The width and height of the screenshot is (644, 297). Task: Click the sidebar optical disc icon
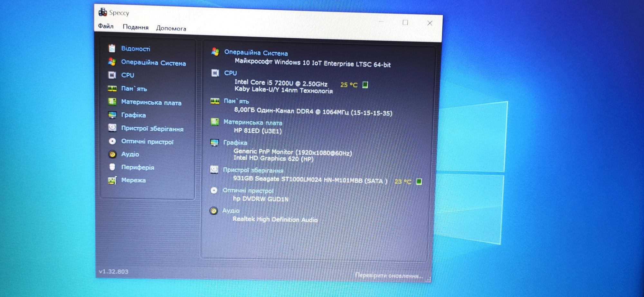tap(112, 141)
